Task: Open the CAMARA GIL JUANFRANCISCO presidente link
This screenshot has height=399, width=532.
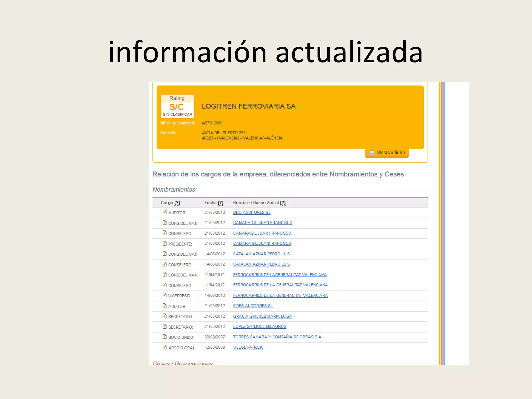Action: pos(262,244)
